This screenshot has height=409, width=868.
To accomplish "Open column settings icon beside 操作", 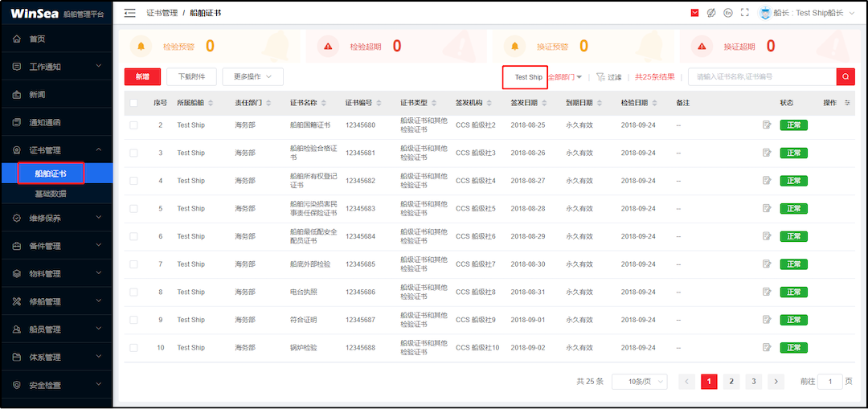I will pyautogui.click(x=847, y=103).
